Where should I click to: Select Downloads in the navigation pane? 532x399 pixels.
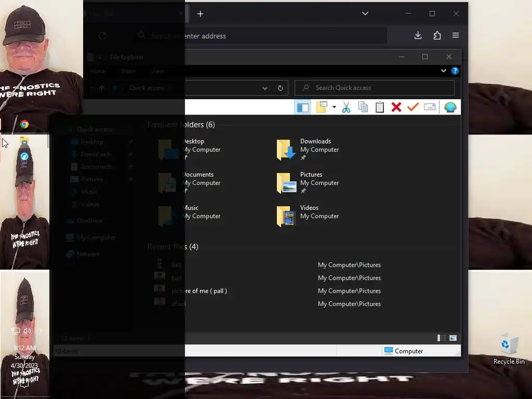pos(96,154)
